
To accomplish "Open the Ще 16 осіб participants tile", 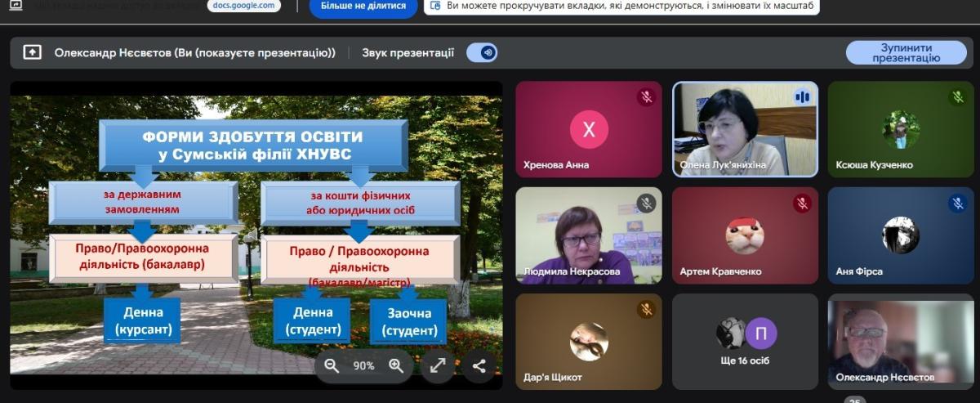I will (744, 341).
